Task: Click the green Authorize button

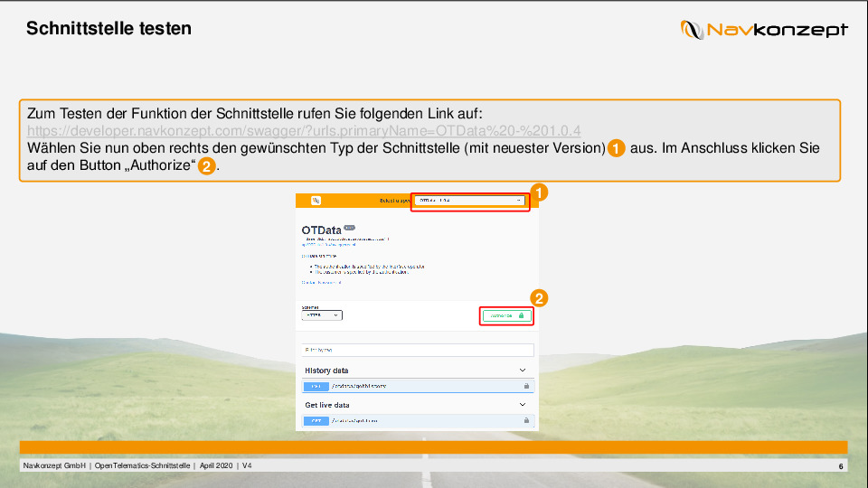Action: tap(506, 315)
